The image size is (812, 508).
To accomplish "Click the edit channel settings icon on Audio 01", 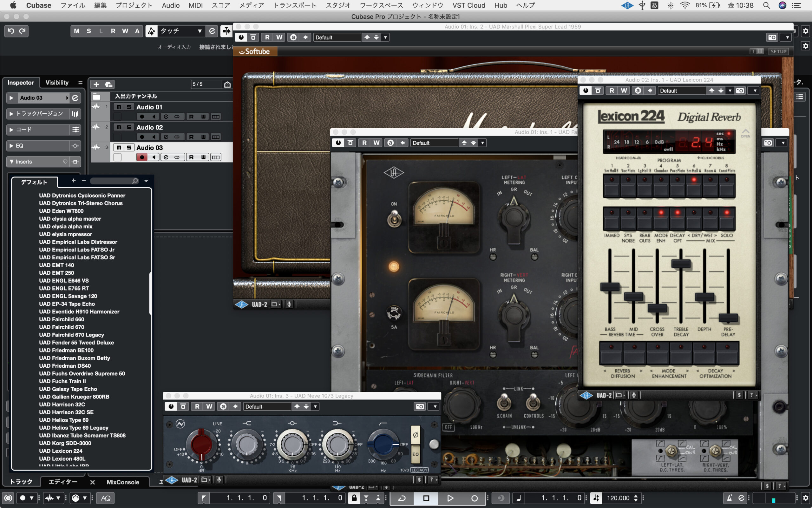I will pyautogui.click(x=166, y=117).
